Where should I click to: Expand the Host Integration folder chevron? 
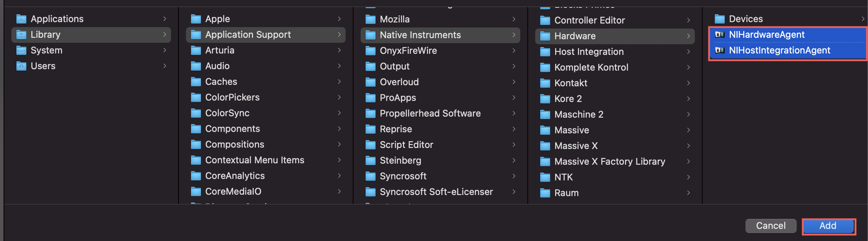coord(688,52)
